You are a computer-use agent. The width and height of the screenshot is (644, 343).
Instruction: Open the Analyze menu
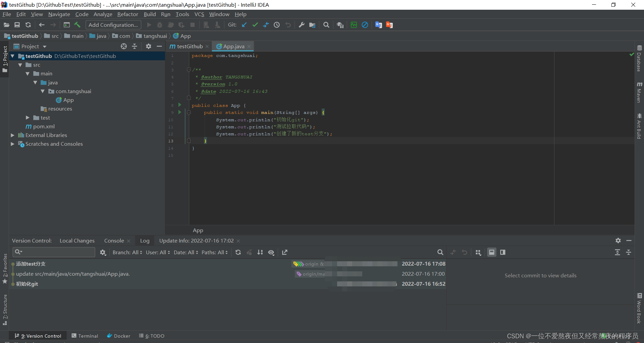click(103, 14)
